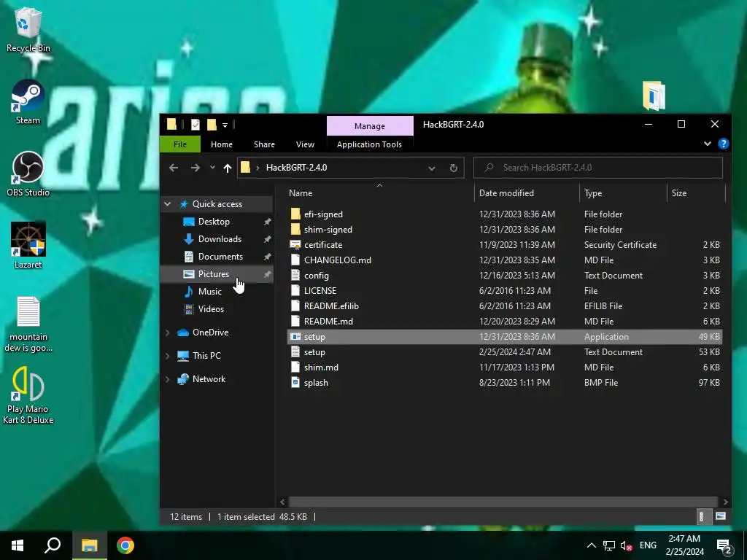Expand the OneDrive tree node
Image resolution: width=747 pixels, height=560 pixels.
167,332
